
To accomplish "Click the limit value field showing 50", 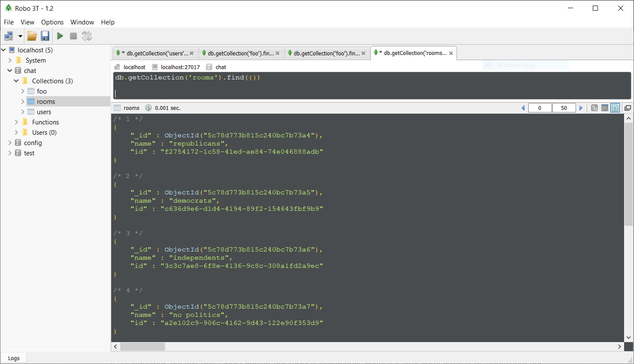I will pos(564,108).
